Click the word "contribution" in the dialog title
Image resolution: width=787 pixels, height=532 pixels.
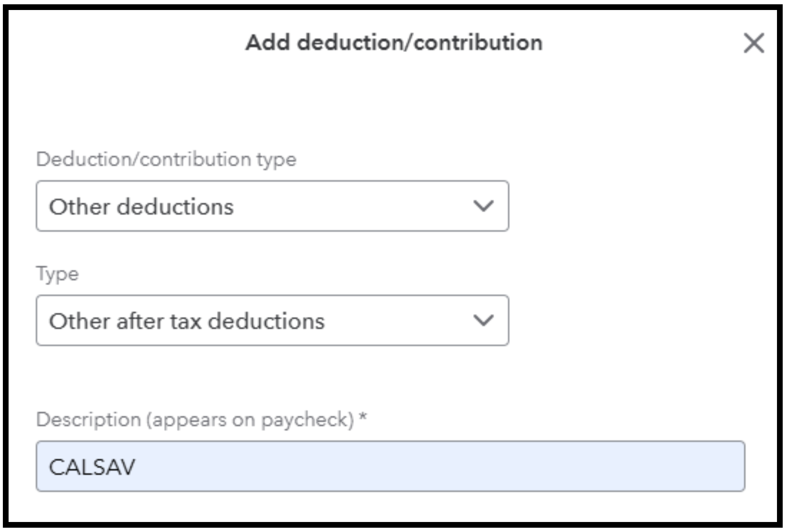[x=478, y=43]
